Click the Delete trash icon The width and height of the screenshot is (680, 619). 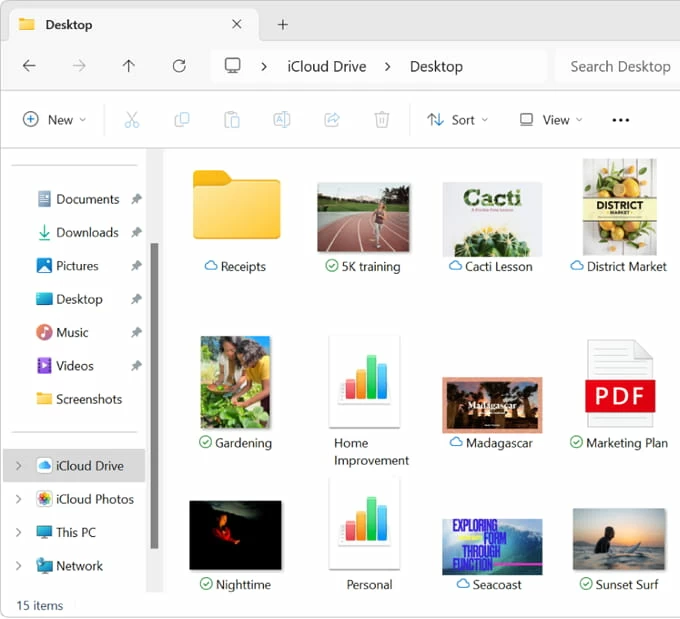(381, 120)
